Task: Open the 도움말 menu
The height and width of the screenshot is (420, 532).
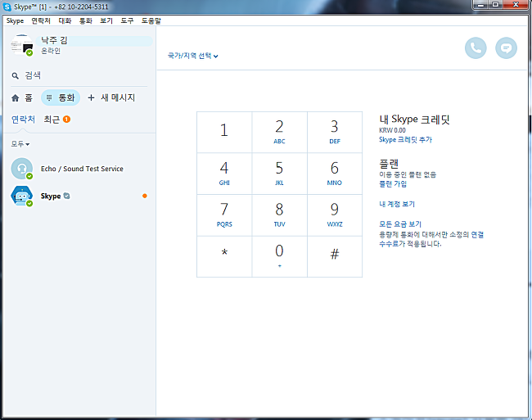Action: (151, 20)
